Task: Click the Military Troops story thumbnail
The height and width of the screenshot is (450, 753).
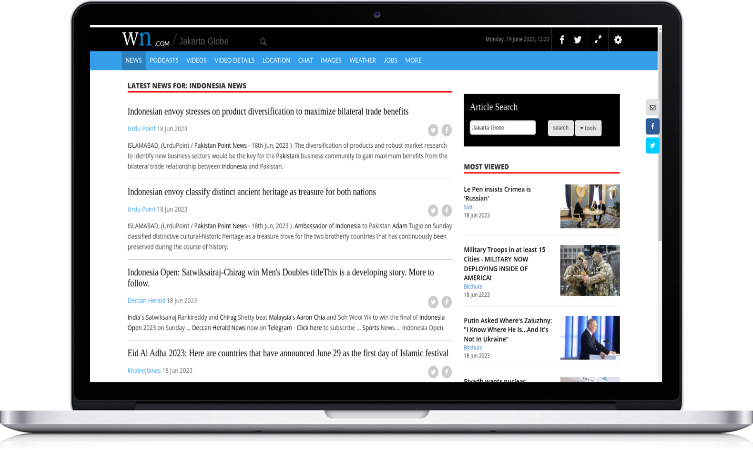Action: 590,270
